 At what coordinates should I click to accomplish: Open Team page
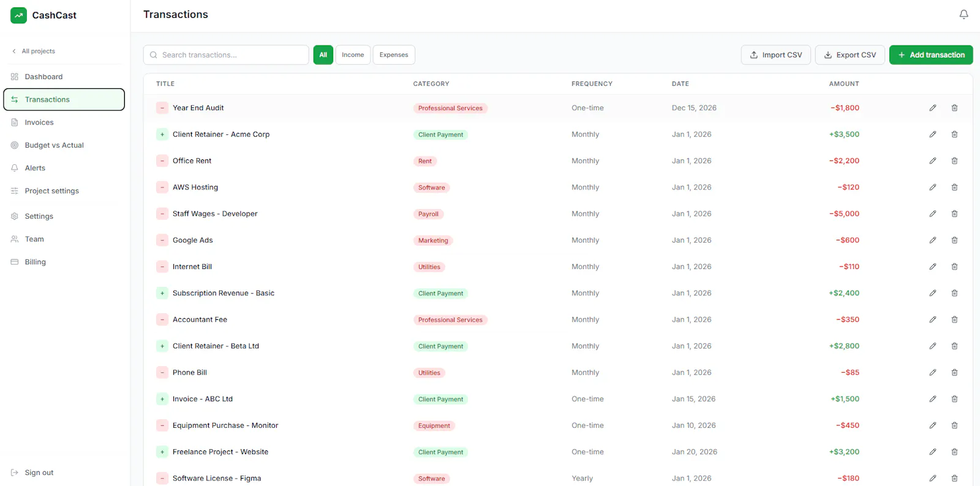point(64,239)
